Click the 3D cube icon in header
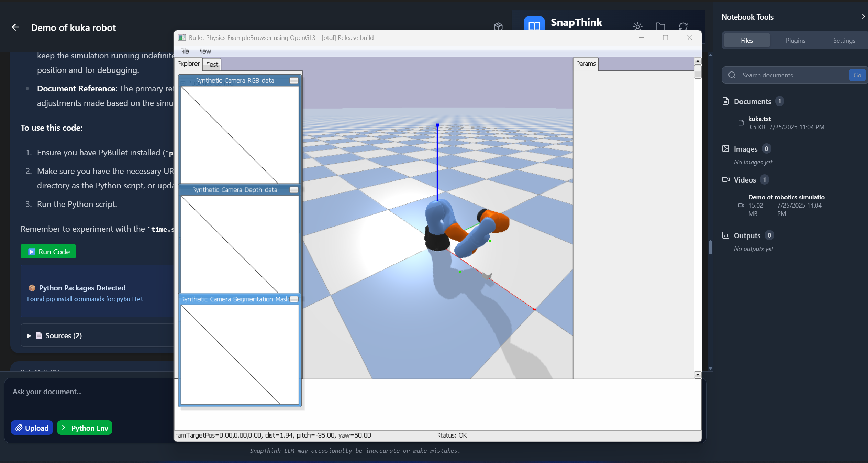Viewport: 868px width, 463px height. tap(498, 26)
